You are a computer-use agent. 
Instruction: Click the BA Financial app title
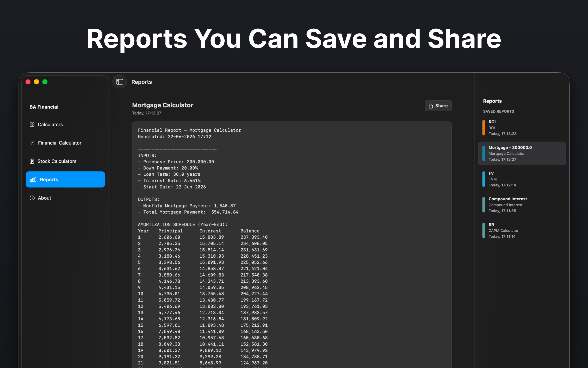click(44, 107)
